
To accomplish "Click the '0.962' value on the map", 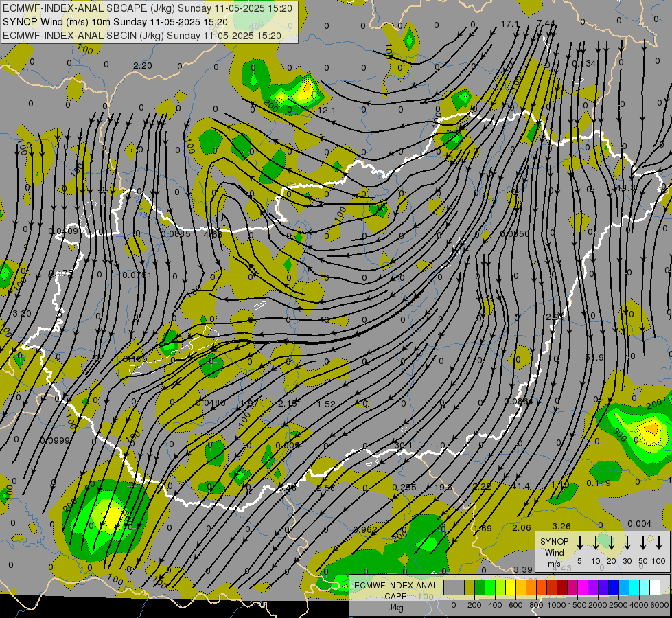I will (x=365, y=529).
